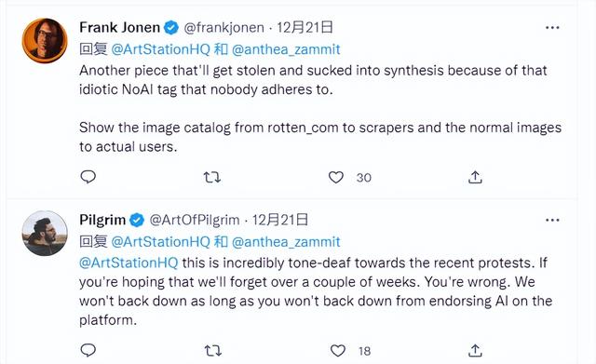Open the Frank Jonen display name link
The image size is (596, 364).
(x=120, y=27)
